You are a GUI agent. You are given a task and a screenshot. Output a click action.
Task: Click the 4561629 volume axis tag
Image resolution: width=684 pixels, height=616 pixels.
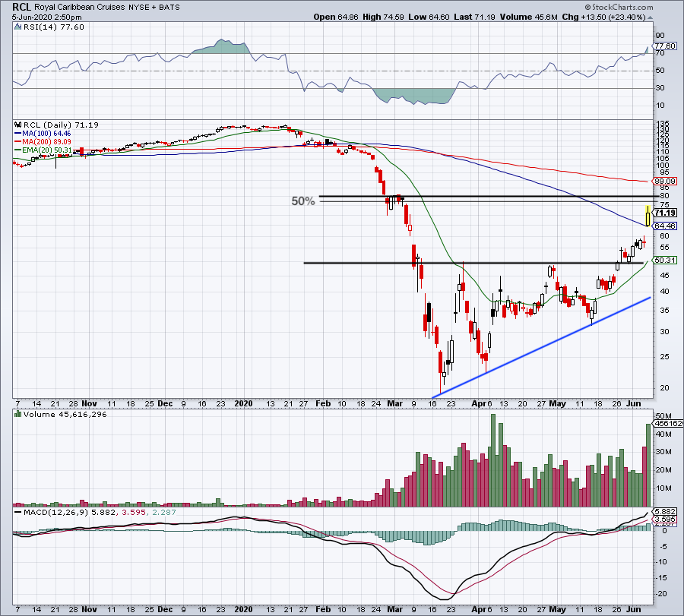pos(666,423)
